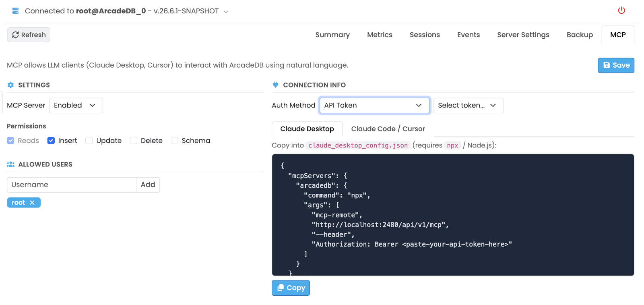Click the root user tag

tap(24, 203)
